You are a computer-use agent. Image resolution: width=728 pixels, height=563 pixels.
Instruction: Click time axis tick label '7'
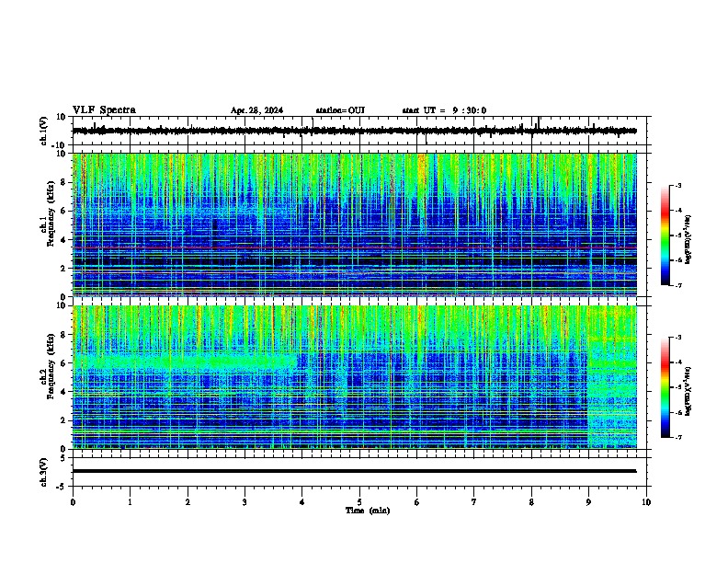point(474,502)
